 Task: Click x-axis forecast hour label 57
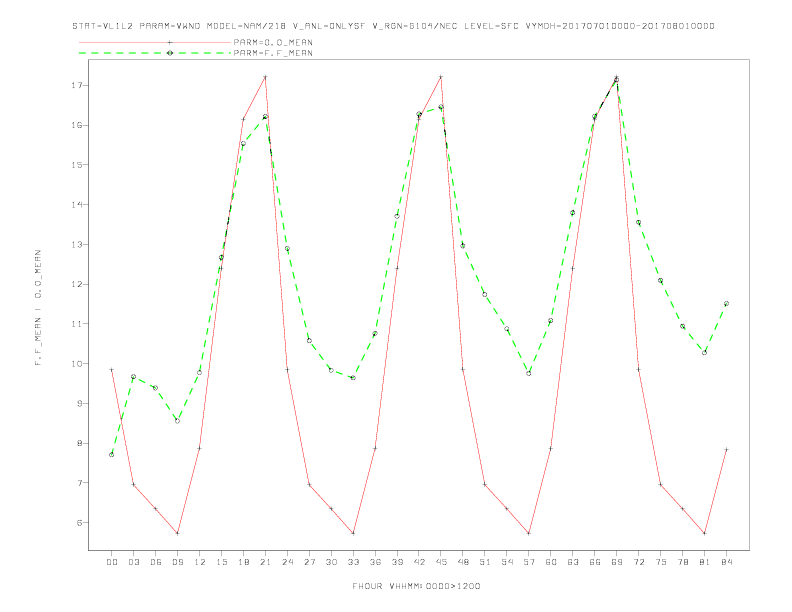529,562
